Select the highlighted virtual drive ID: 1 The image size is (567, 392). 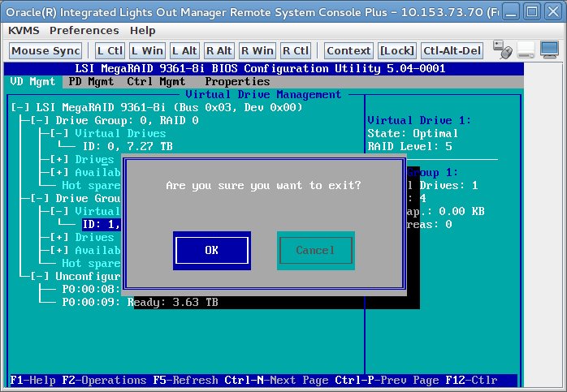102,224
